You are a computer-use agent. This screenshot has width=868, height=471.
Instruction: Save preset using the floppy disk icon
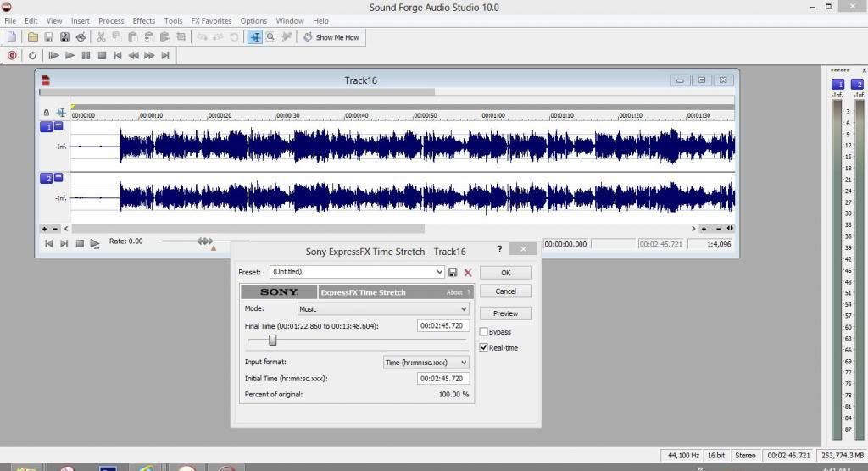(453, 273)
